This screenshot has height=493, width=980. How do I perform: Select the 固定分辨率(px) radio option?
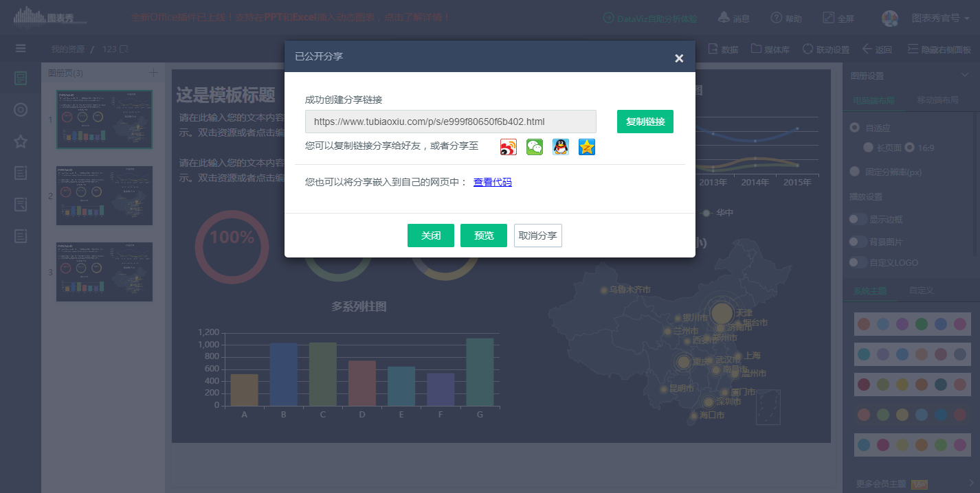[854, 172]
